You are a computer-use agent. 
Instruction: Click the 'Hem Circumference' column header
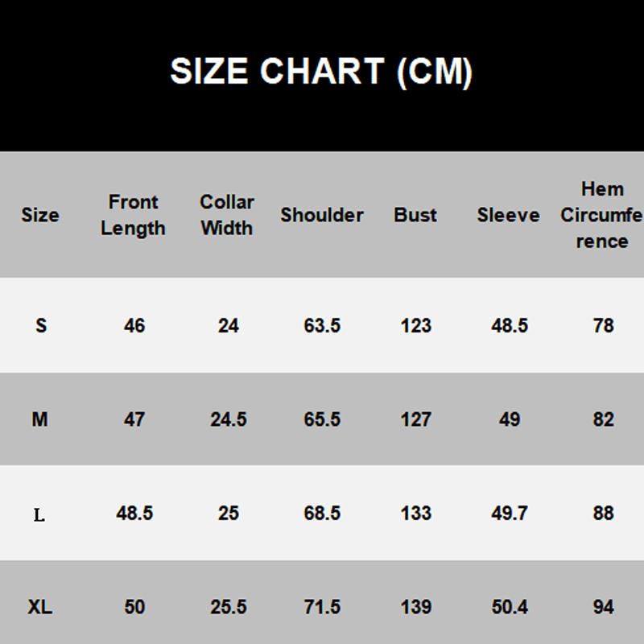pyautogui.click(x=602, y=215)
